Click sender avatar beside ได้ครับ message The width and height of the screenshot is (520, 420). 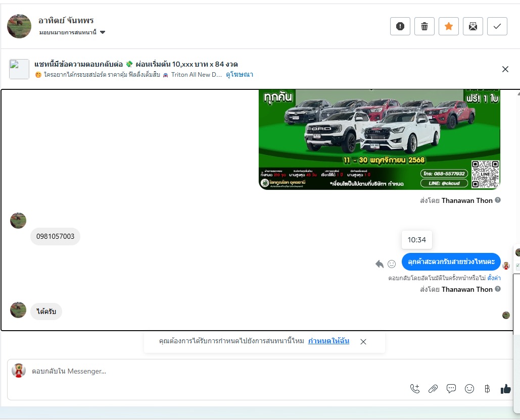point(18,310)
